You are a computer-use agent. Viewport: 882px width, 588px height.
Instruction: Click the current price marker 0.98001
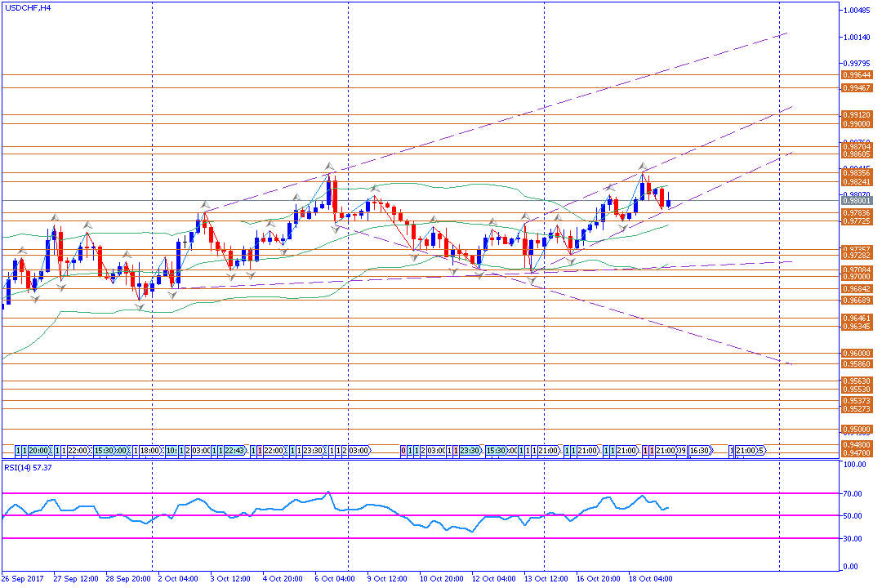[857, 200]
